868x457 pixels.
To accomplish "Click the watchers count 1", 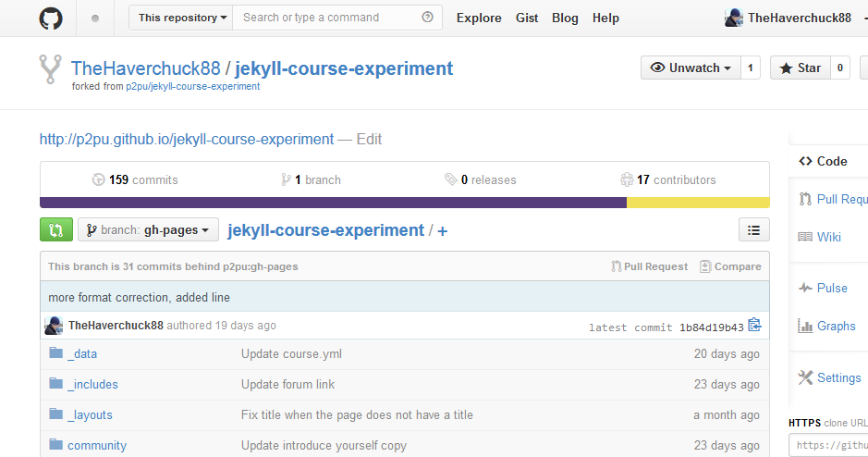I will [750, 68].
